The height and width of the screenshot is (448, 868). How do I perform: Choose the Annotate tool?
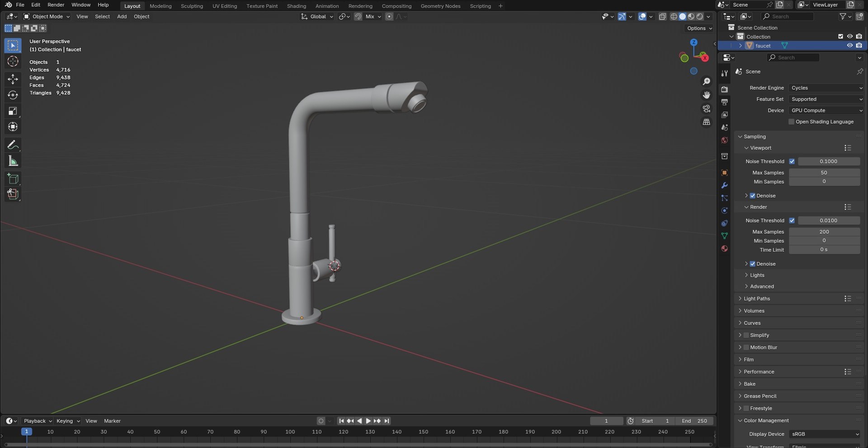[13, 145]
